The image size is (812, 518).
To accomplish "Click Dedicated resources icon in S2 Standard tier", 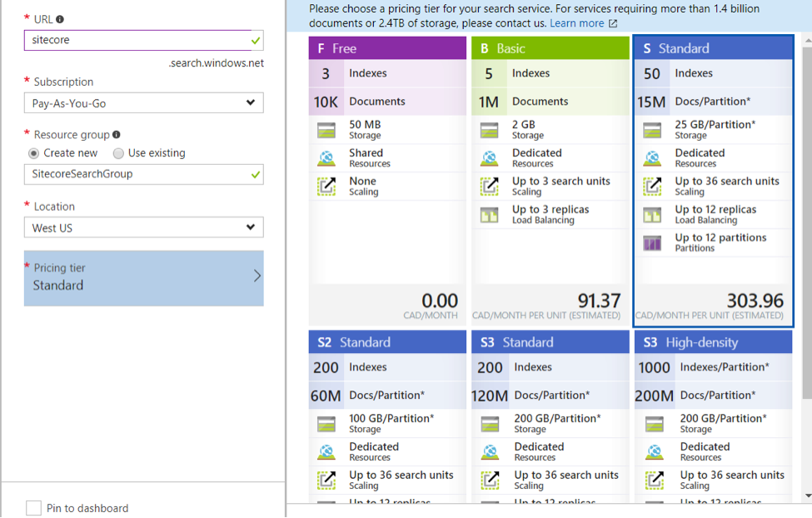I will 326,452.
